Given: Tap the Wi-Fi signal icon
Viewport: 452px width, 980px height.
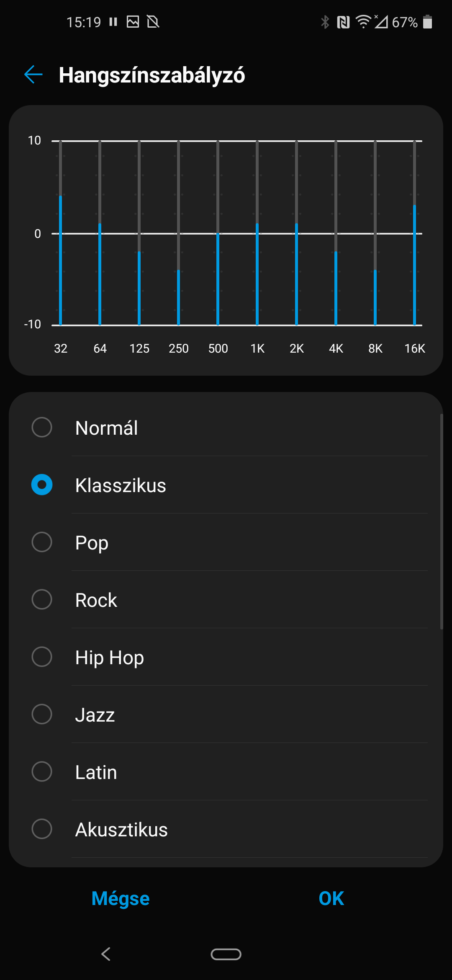Looking at the screenshot, I should (x=363, y=22).
